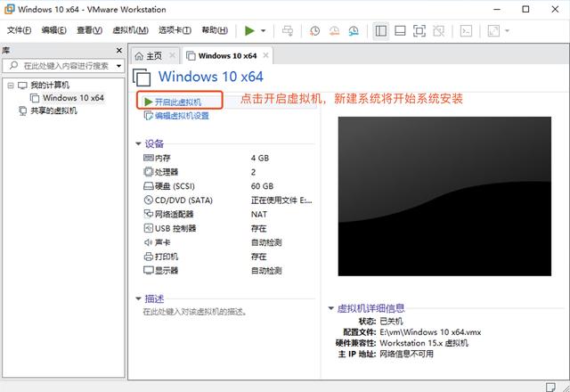Toggle the library sidebar view icon

(380, 31)
